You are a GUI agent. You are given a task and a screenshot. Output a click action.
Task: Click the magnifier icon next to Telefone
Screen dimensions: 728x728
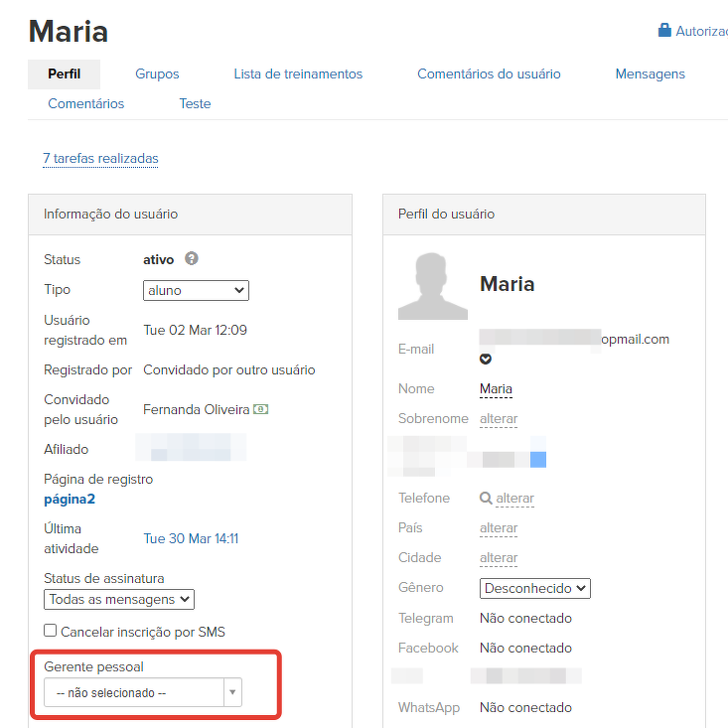pyautogui.click(x=486, y=499)
